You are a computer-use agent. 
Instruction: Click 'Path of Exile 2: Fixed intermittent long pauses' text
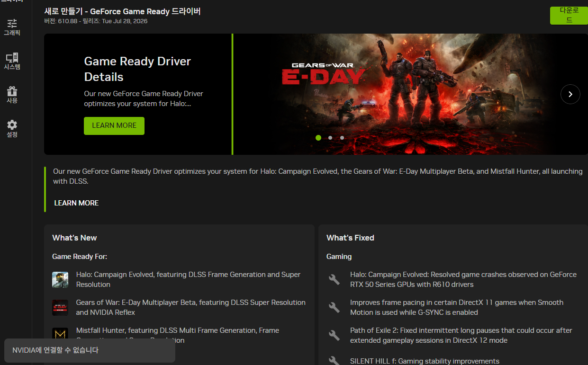(461, 335)
